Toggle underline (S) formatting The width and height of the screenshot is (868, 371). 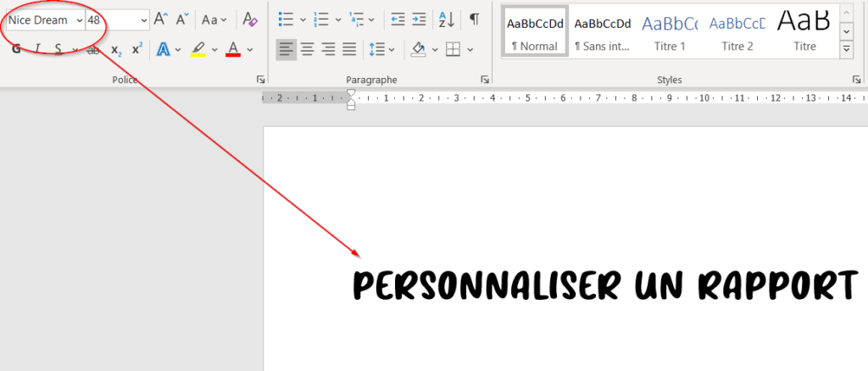[x=58, y=49]
